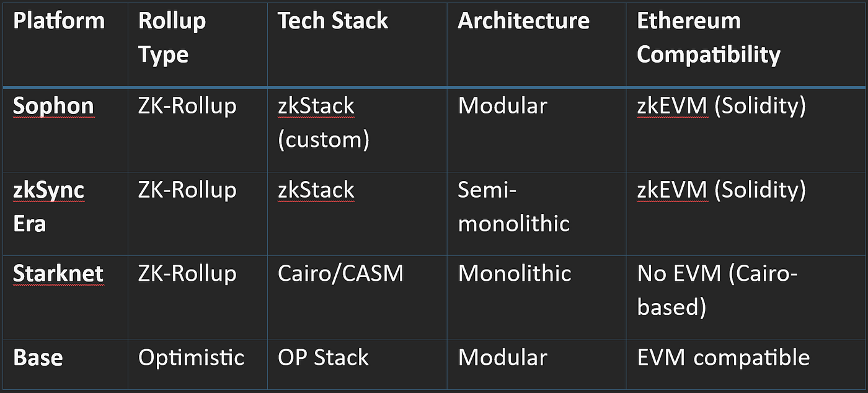Select Sophon's zkEVM (Solidity) cell
The height and width of the screenshot is (393, 868).
[x=746, y=130]
